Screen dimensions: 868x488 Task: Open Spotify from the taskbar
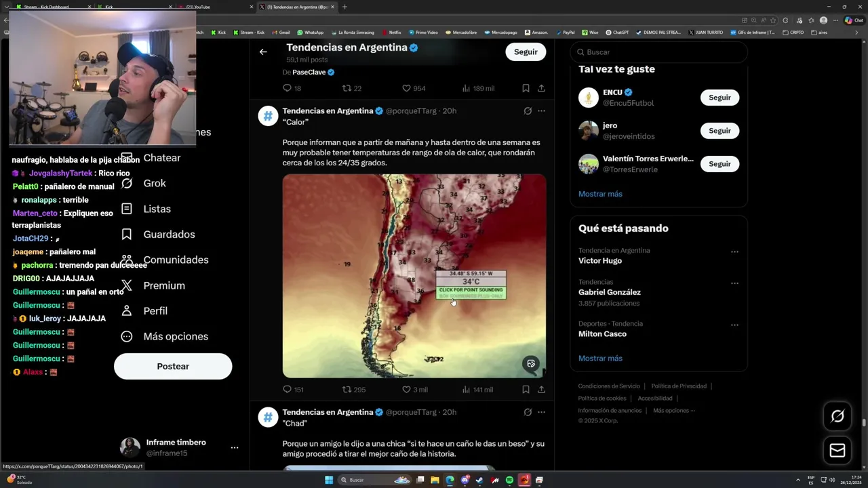(509, 480)
